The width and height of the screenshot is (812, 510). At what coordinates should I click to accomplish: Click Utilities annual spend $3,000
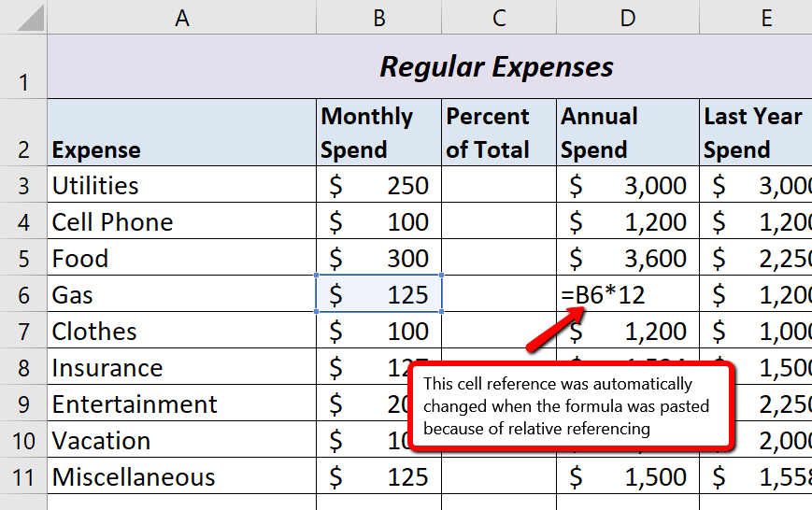(x=628, y=184)
